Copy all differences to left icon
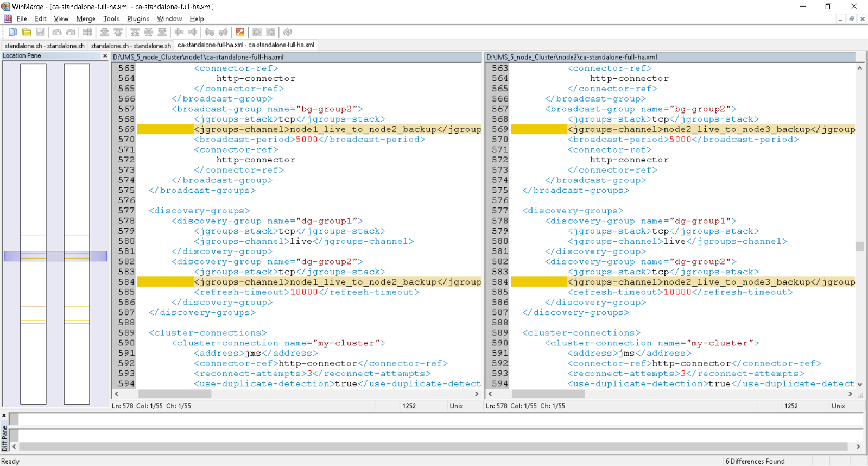Screen dimensions: 868x466 click(270, 32)
